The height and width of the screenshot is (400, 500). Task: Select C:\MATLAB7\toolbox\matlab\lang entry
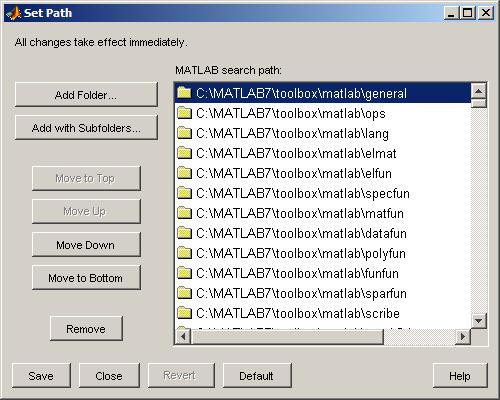(322, 133)
